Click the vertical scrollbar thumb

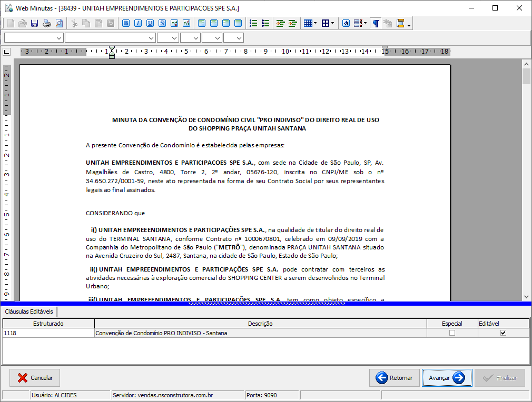click(x=526, y=77)
